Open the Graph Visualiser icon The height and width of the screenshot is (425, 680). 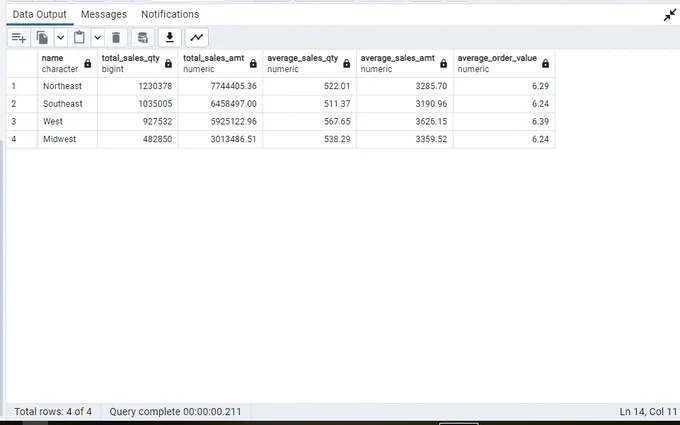pyautogui.click(x=196, y=38)
